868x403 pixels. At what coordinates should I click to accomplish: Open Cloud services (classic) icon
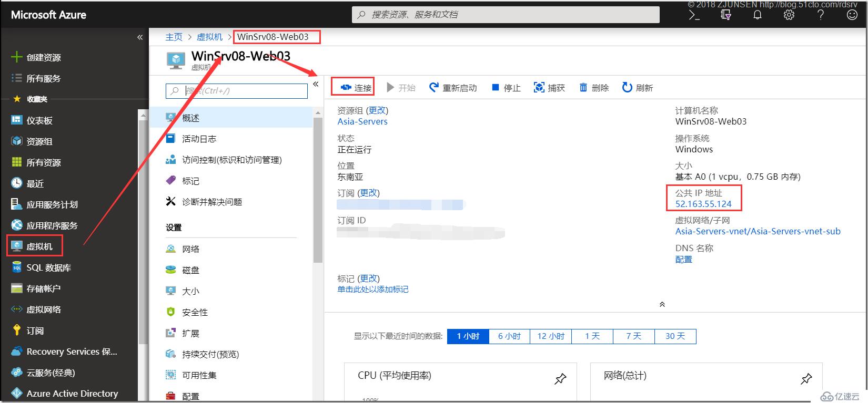(17, 373)
